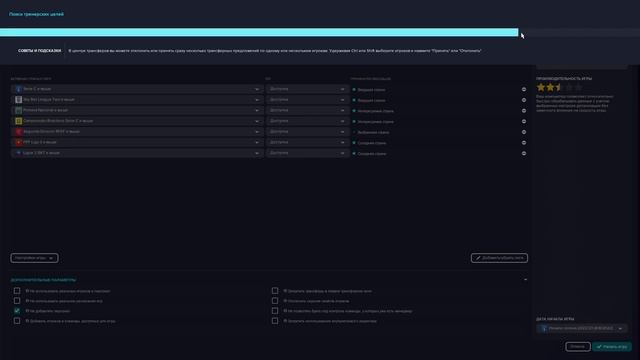Click the Primera Nacional league logo icon
Image resolution: width=640 pixels, height=360 pixels.
(18, 110)
